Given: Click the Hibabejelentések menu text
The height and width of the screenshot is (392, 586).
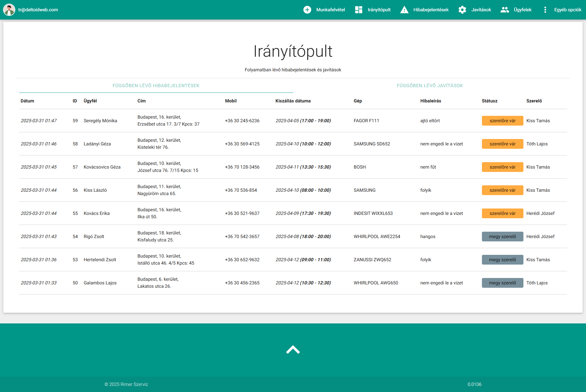Looking at the screenshot, I should [x=431, y=10].
